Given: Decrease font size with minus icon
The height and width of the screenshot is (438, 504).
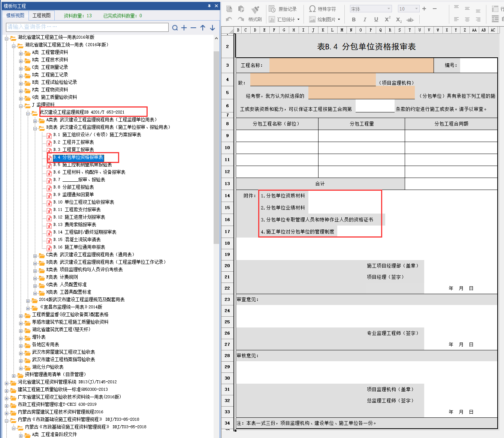Looking at the screenshot, I should click(435, 9).
